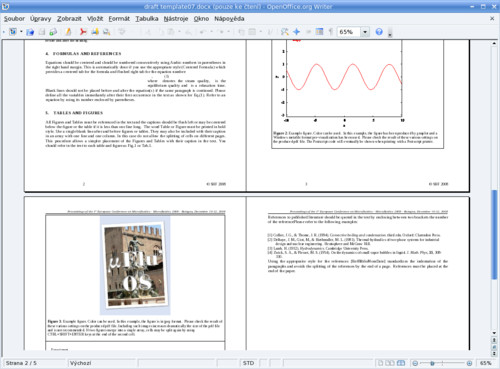Click the zoom out minus button
The image size is (500, 369).
[415, 363]
